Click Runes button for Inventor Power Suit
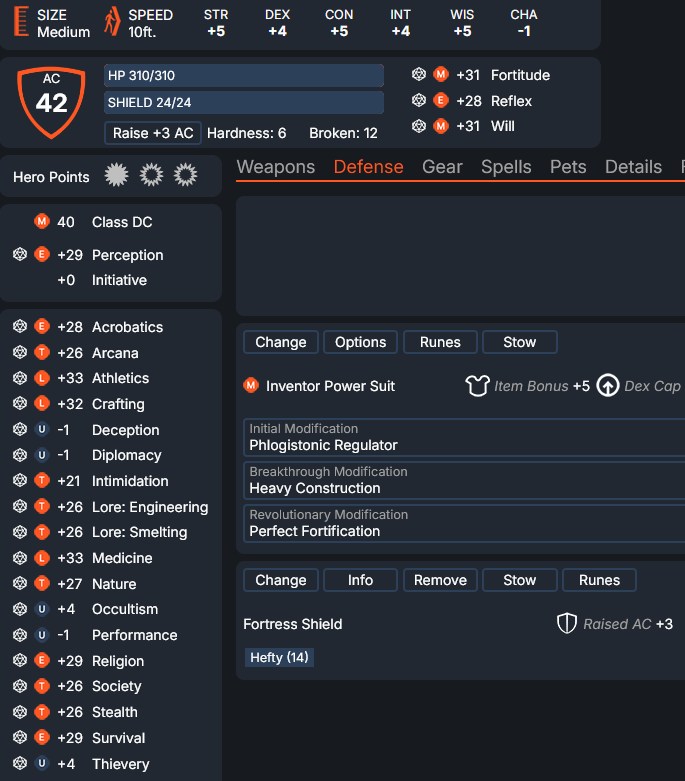Viewport: 685px width, 781px height. pyautogui.click(x=440, y=342)
